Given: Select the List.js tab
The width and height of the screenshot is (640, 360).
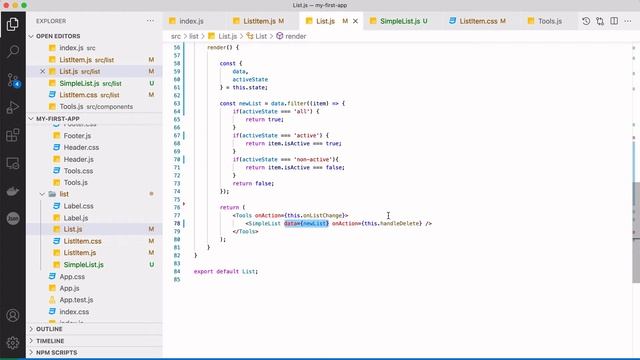Looking at the screenshot, I should [x=325, y=21].
